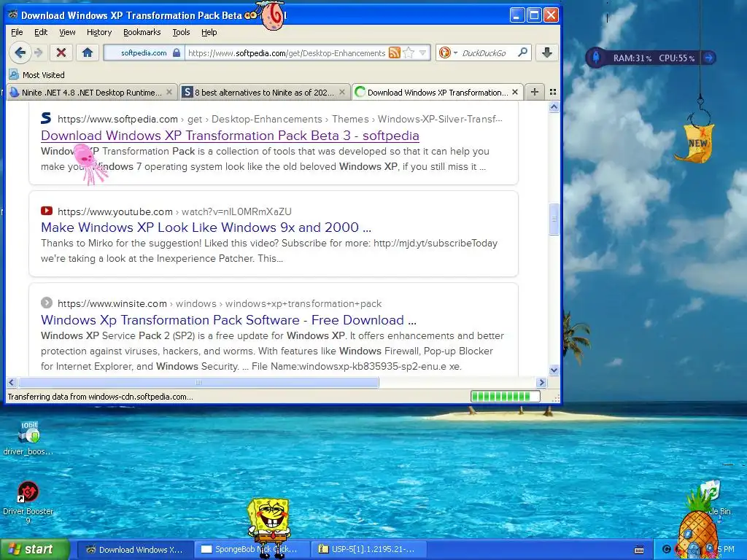Click the DuckDuckGo search engine icon
Image resolution: width=747 pixels, height=560 pixels.
pos(444,52)
